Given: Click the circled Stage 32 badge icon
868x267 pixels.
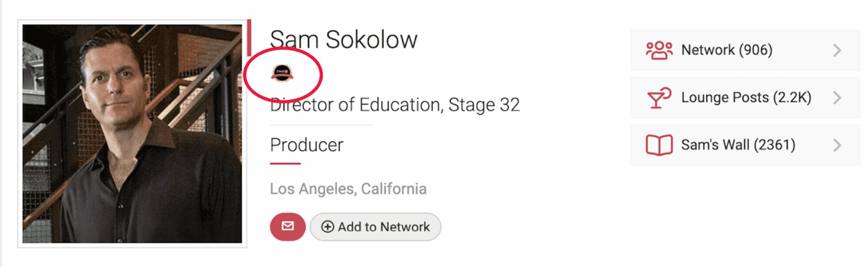Looking at the screenshot, I should tap(281, 73).
